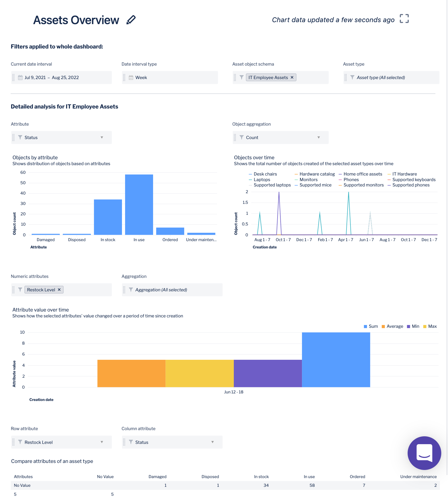Open the Column attribute Status dropdown
This screenshot has height=498, width=448.
tap(213, 442)
